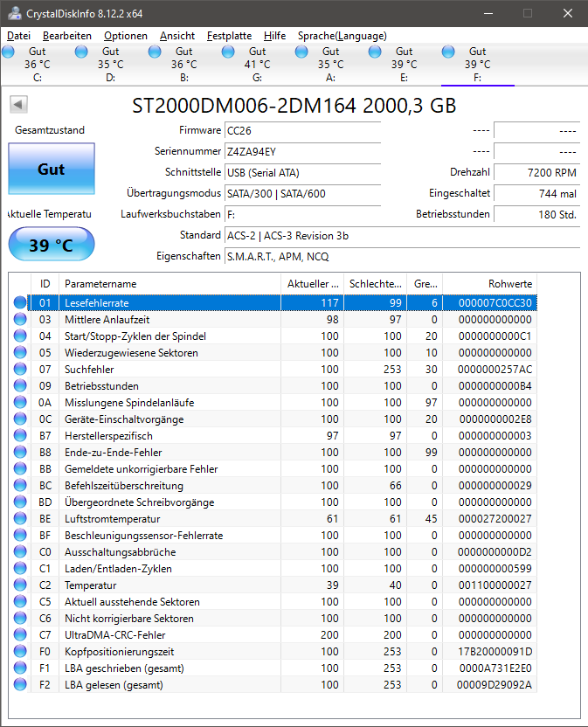Click the Schnittstelle field USB (Serial ATA)

(303, 172)
